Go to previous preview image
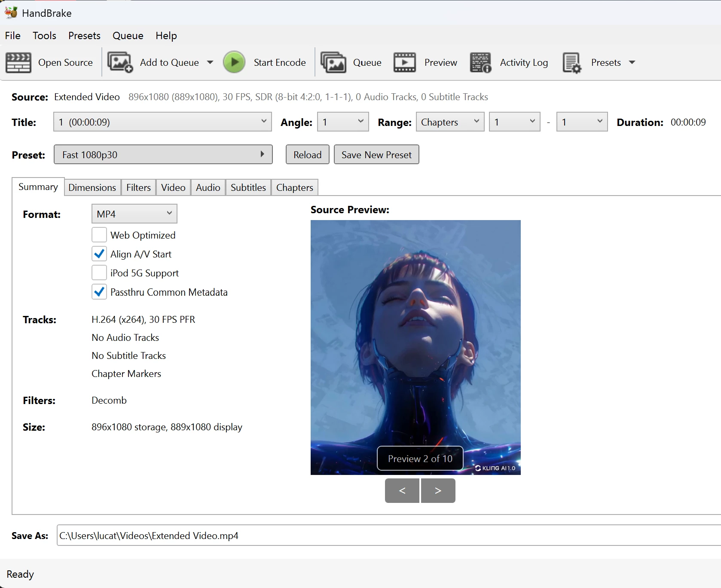Image resolution: width=721 pixels, height=588 pixels. pos(402,490)
